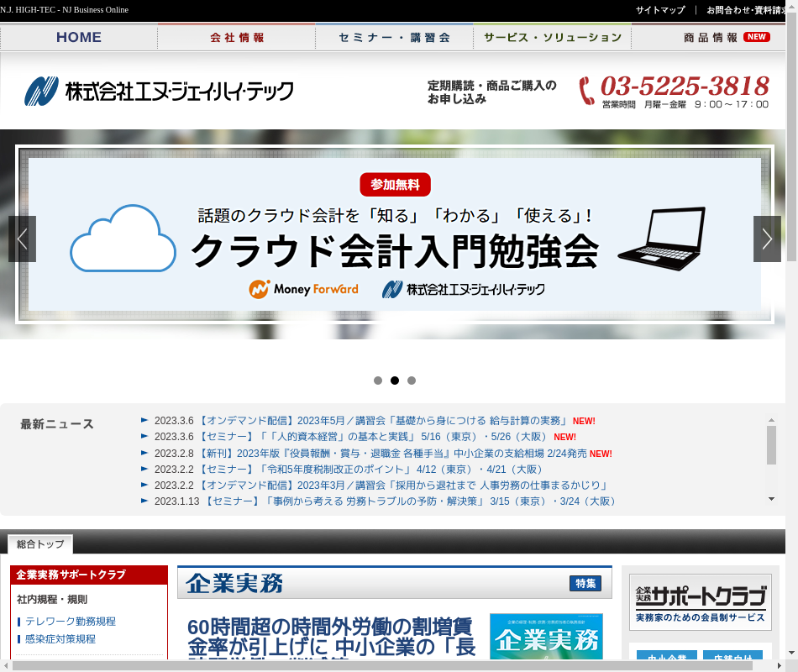
Task: Open news about 給与計算の実務 講習会
Action: tap(381, 421)
